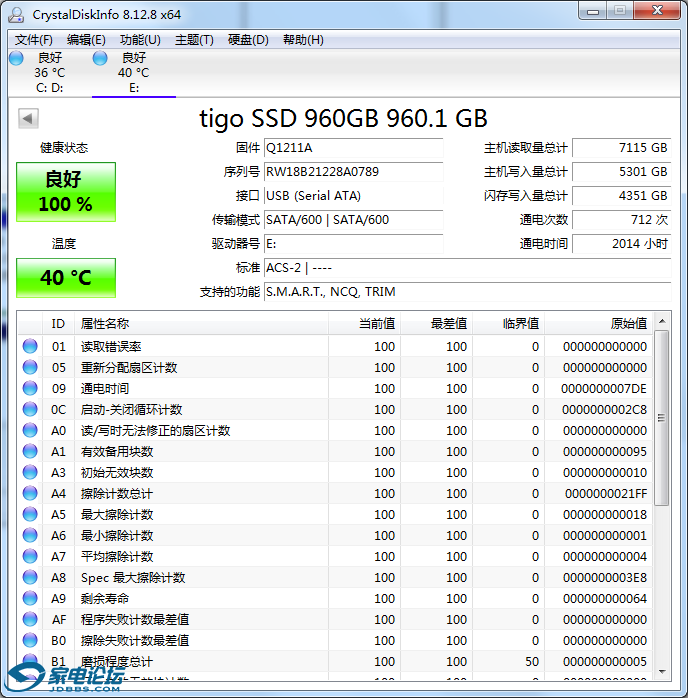This screenshot has width=688, height=698.
Task: Click the attribute list vertical scrollbar thumb
Action: [x=662, y=418]
